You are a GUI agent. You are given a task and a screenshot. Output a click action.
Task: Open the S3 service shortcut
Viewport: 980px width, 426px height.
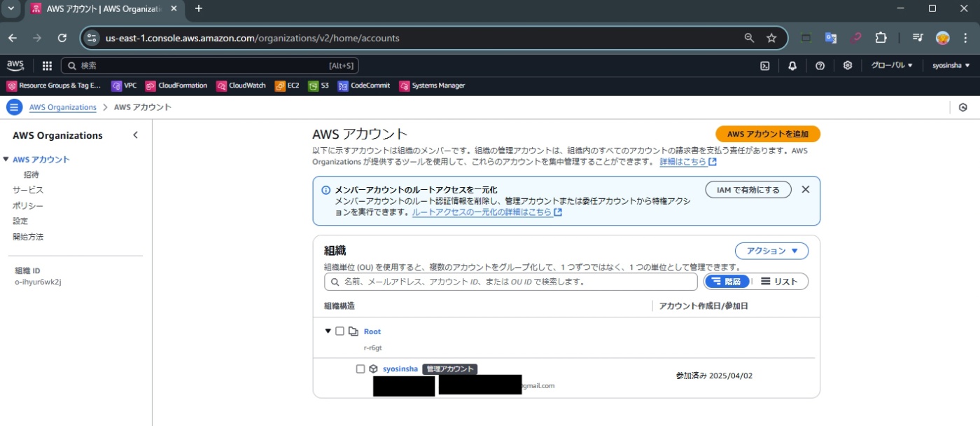(x=318, y=85)
